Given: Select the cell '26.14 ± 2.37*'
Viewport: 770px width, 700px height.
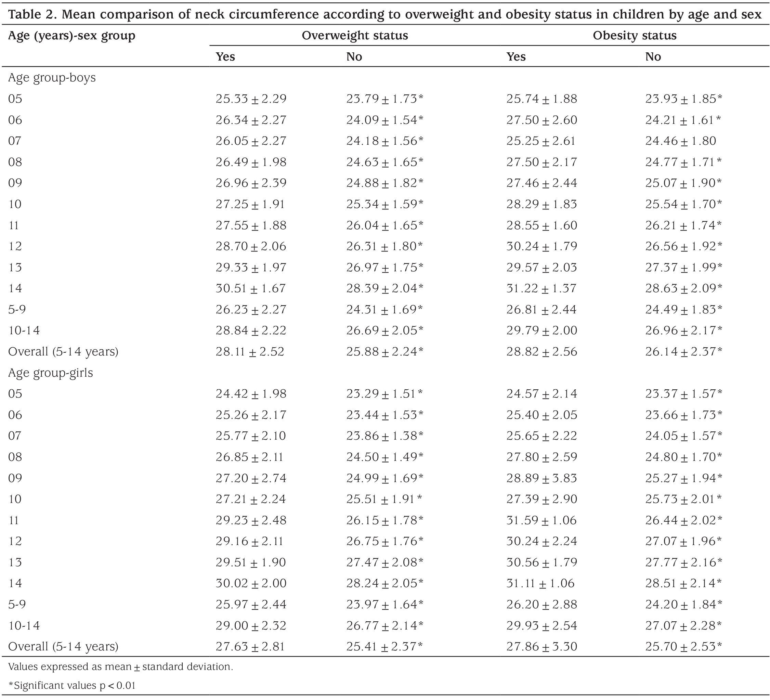Looking at the screenshot, I should point(684,351).
